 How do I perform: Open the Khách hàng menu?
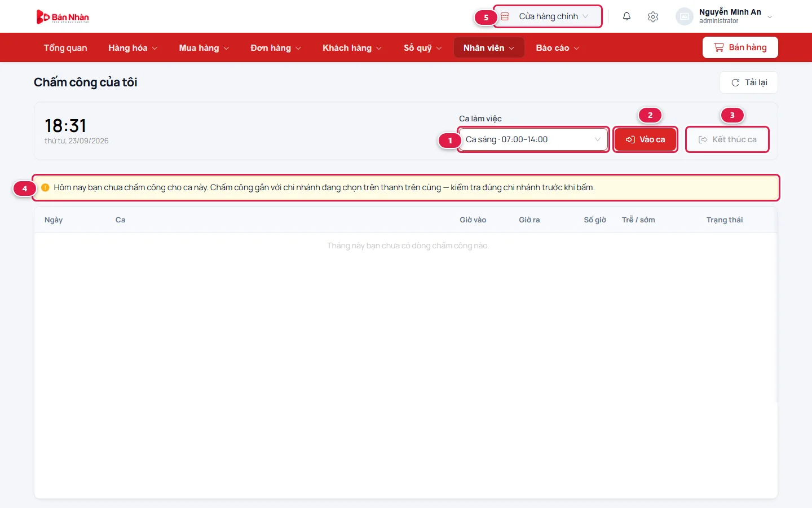click(x=352, y=48)
